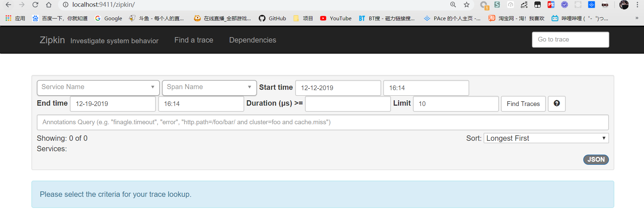Reload the Zipkin page
This screenshot has width=644, height=212.
[35, 5]
